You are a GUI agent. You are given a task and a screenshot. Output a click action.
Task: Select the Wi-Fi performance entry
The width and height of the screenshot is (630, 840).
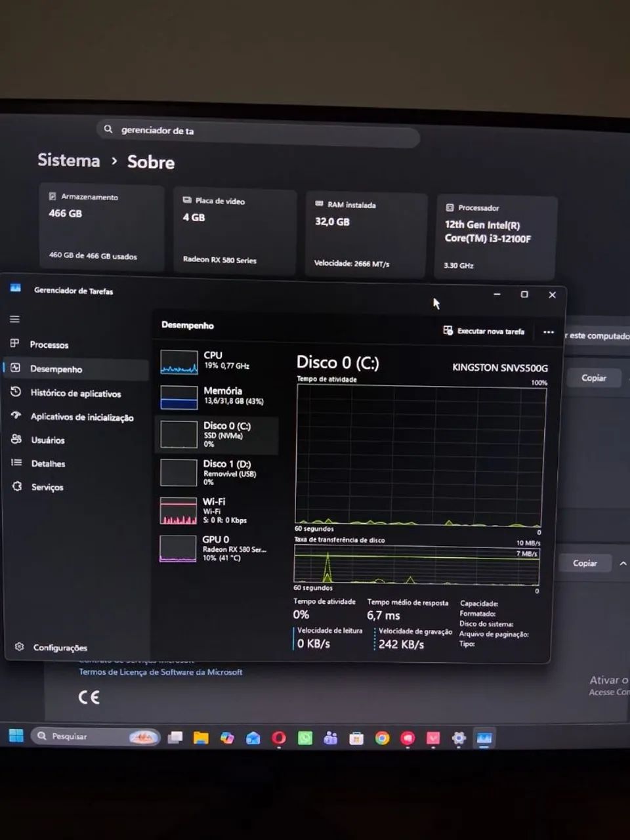tap(217, 511)
